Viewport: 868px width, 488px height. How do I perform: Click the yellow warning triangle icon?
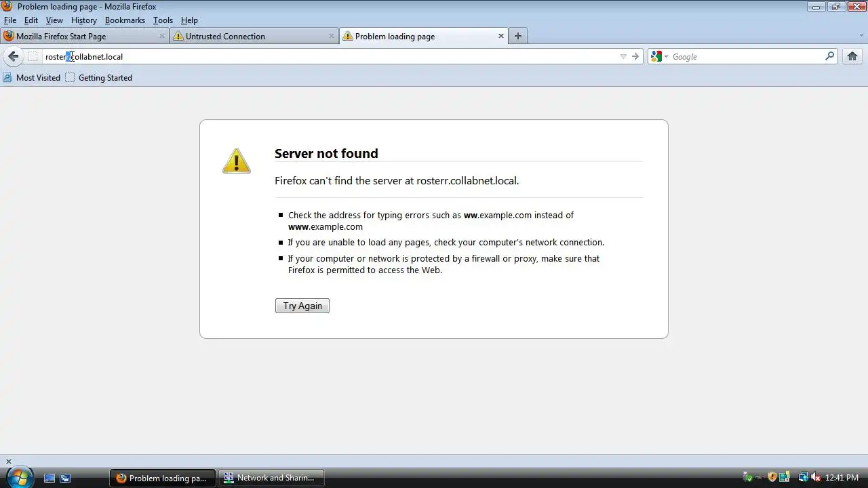point(237,161)
